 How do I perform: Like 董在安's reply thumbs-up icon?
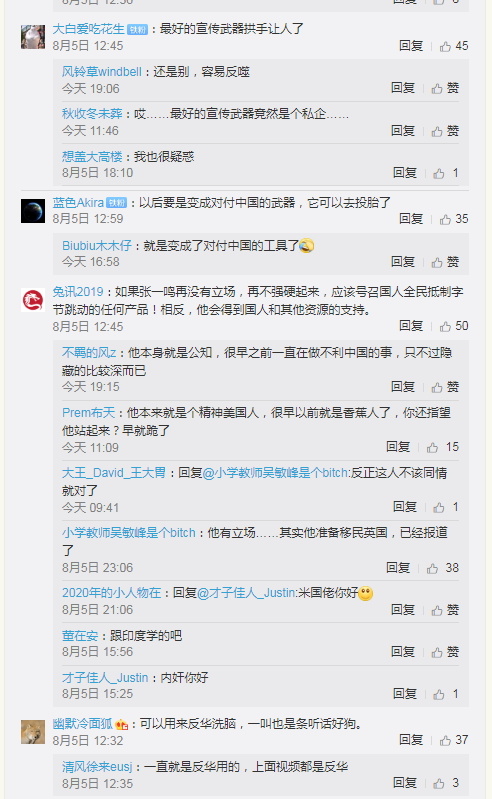[x=437, y=652]
